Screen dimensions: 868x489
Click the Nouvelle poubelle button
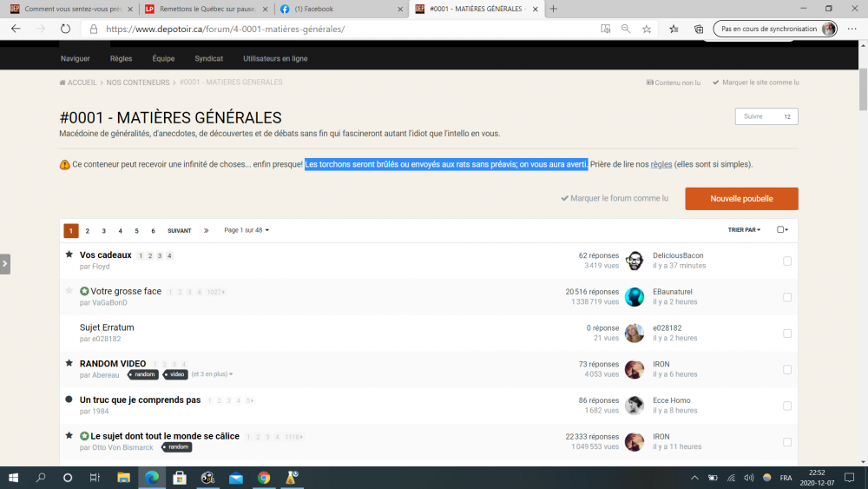[x=741, y=198]
